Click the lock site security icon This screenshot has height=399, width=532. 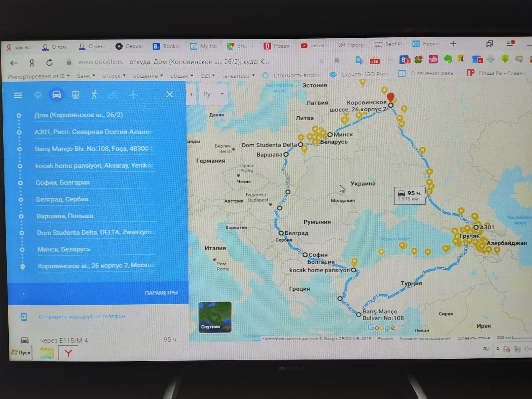tap(69, 62)
